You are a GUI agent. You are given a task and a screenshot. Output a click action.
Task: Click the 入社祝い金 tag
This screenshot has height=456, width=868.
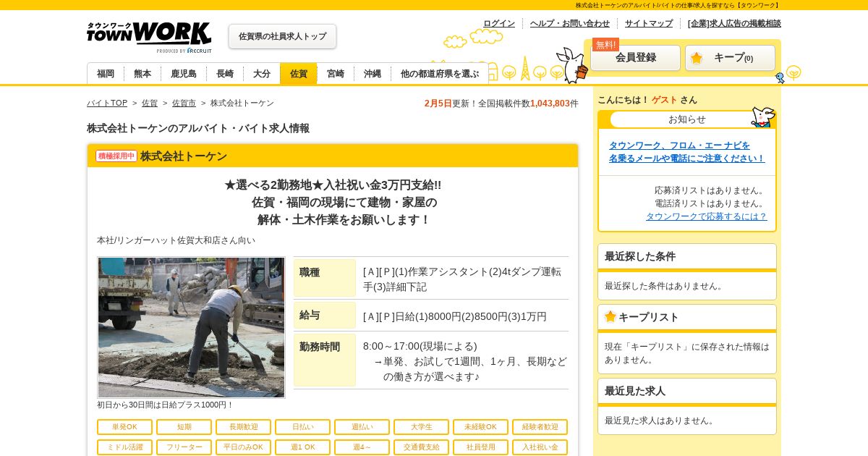[540, 447]
